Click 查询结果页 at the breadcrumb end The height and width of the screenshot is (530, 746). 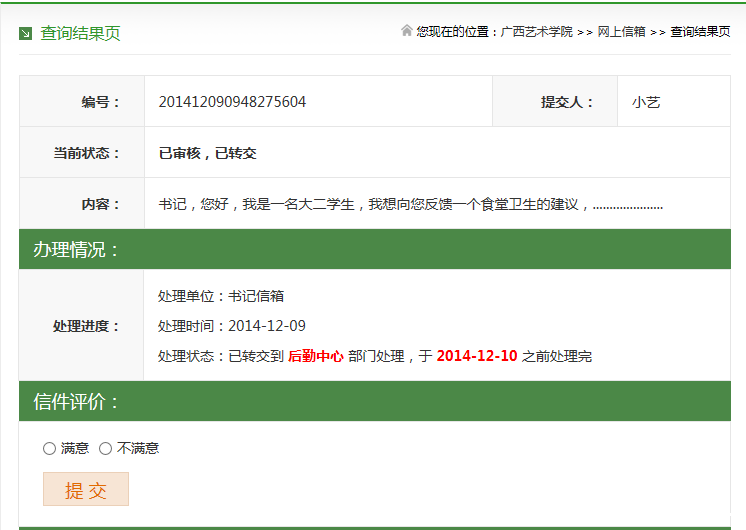coord(700,32)
